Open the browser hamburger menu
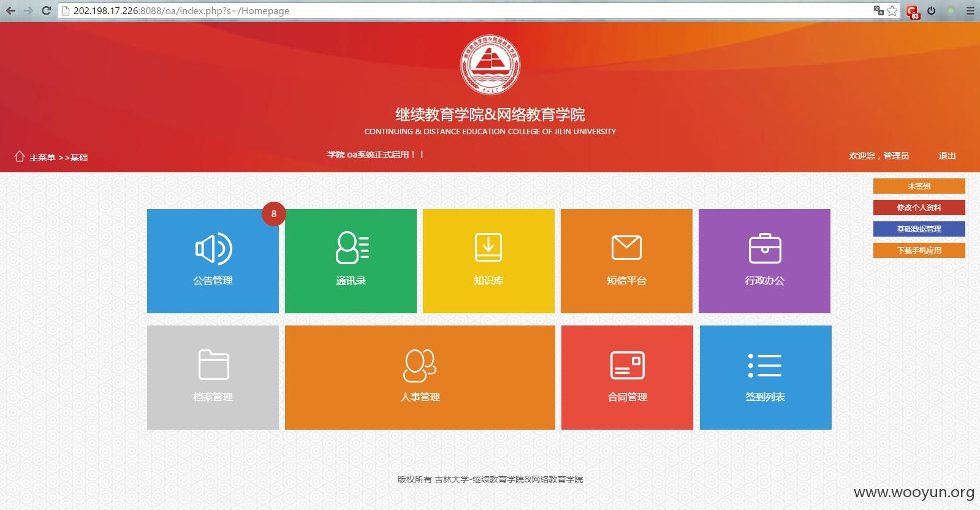 (x=970, y=10)
